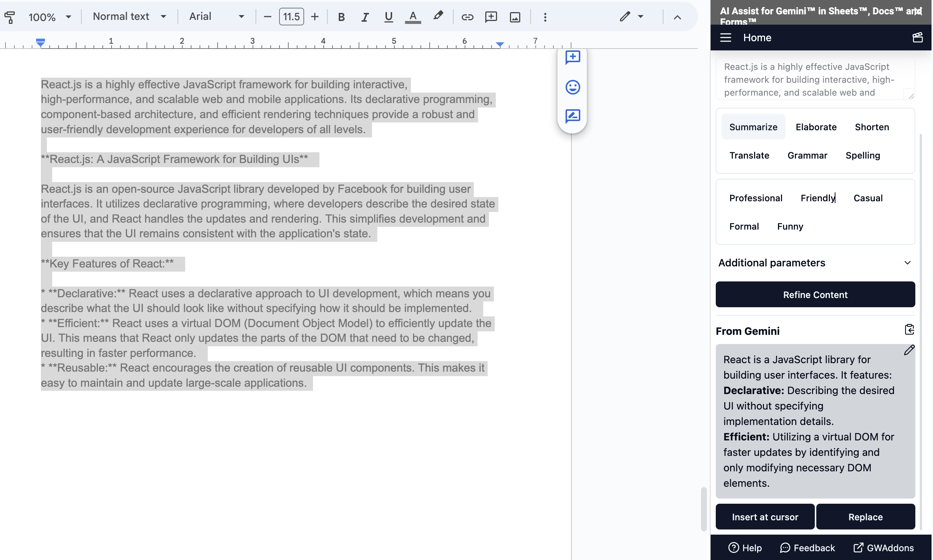Image resolution: width=933 pixels, height=560 pixels.
Task: Open the Feedback link
Action: 807,548
